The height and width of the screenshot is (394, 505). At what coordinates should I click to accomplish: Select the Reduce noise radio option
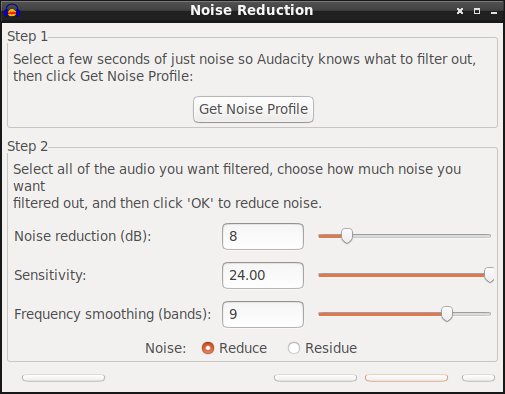pyautogui.click(x=208, y=348)
